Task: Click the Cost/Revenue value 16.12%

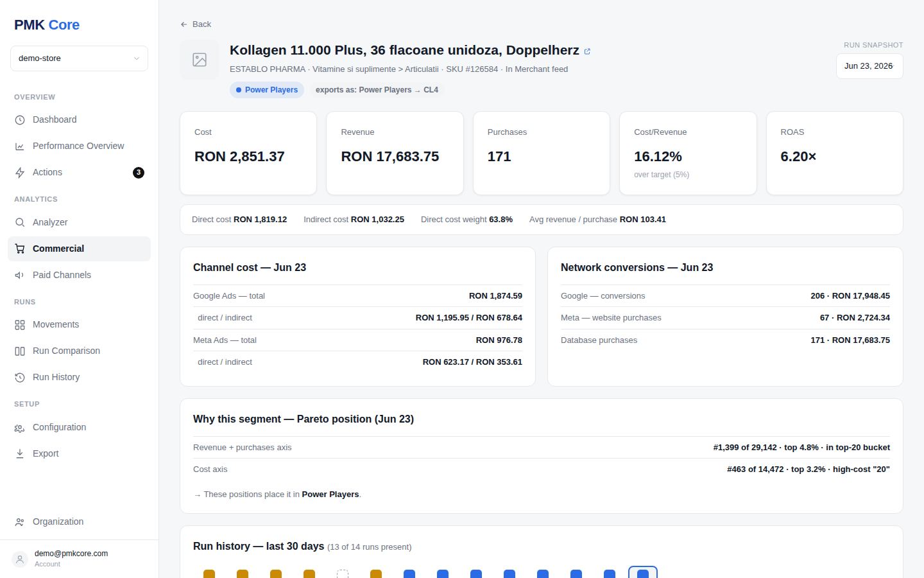Action: (658, 157)
